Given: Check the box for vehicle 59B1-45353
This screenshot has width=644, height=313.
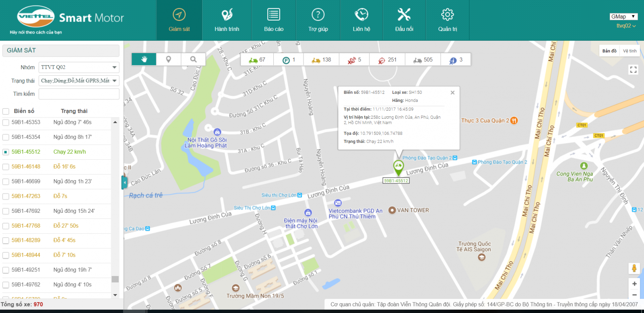Looking at the screenshot, I should coord(6,122).
